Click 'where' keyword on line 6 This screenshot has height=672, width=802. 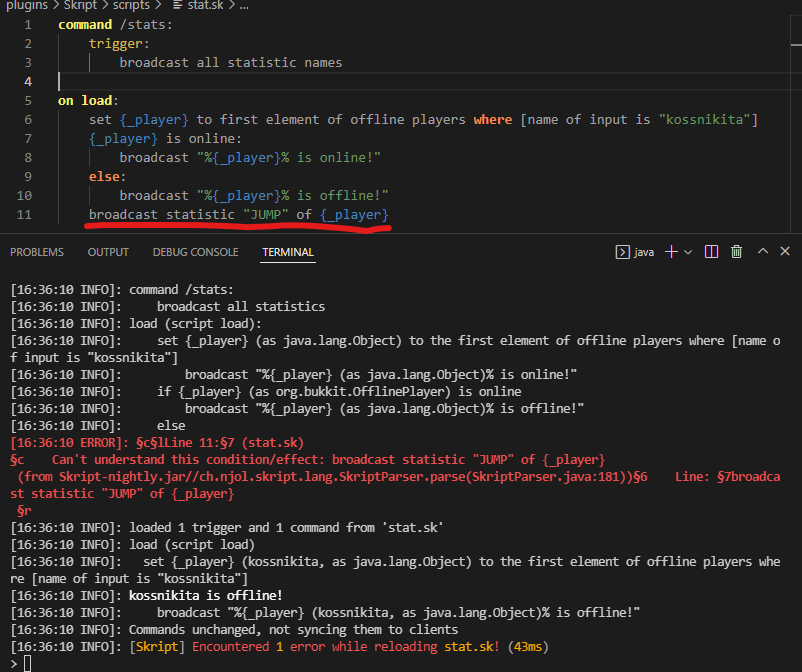493,120
